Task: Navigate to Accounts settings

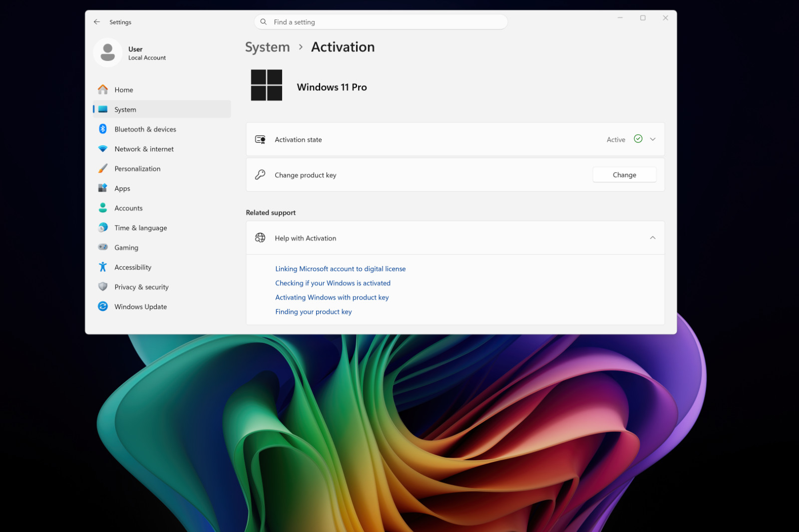Action: click(x=162, y=208)
